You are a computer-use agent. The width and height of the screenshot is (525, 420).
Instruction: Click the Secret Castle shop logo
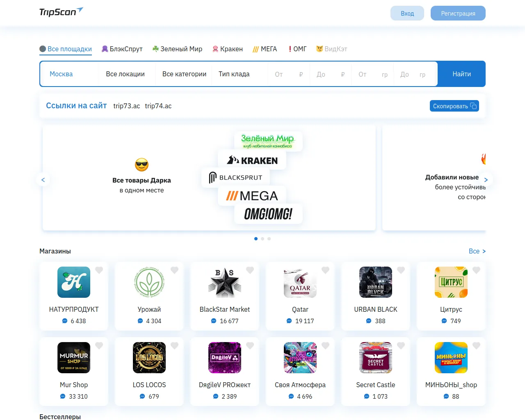(376, 358)
